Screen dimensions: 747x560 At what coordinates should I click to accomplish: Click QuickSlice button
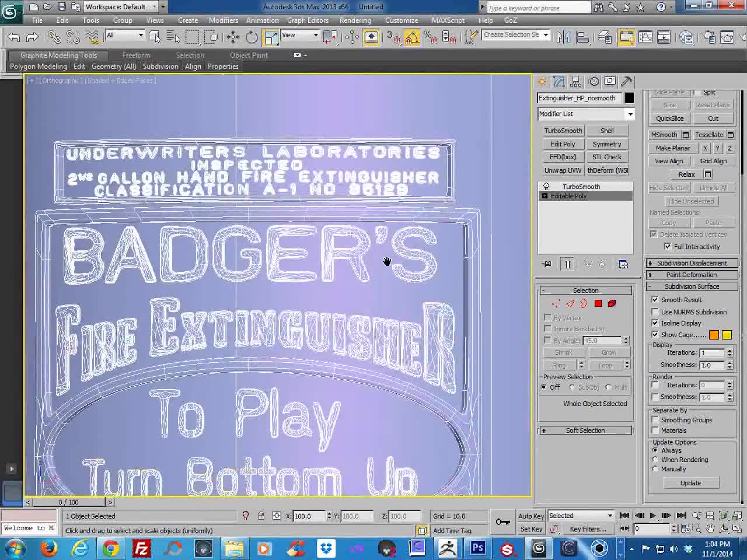point(669,118)
